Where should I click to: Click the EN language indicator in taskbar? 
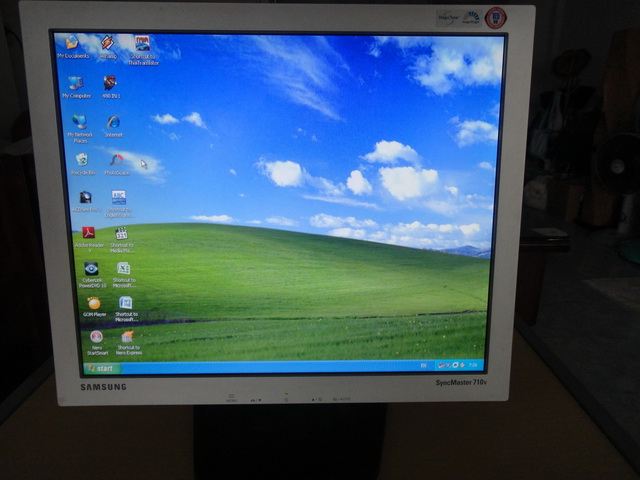[424, 365]
